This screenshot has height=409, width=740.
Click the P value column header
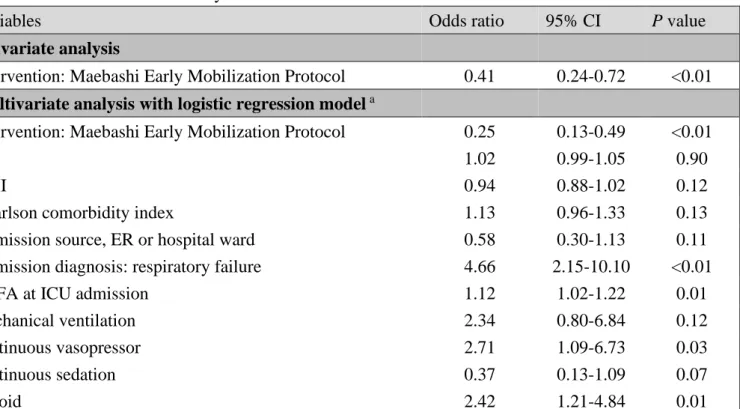(x=679, y=21)
